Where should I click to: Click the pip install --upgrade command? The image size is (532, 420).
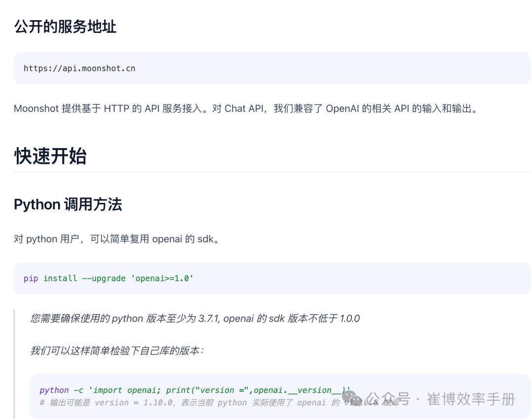click(x=108, y=278)
